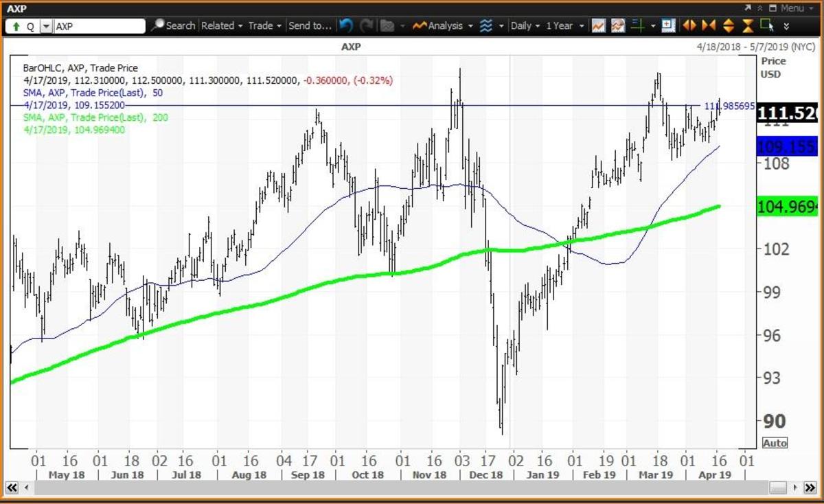Click the 111.52 last price axis tag

[x=788, y=114]
